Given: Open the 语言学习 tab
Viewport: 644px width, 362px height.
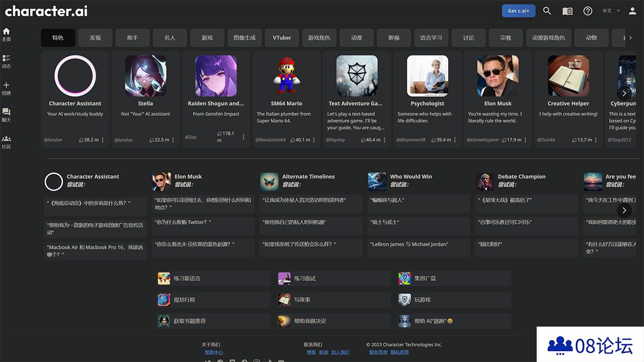Looking at the screenshot, I should pos(431,38).
